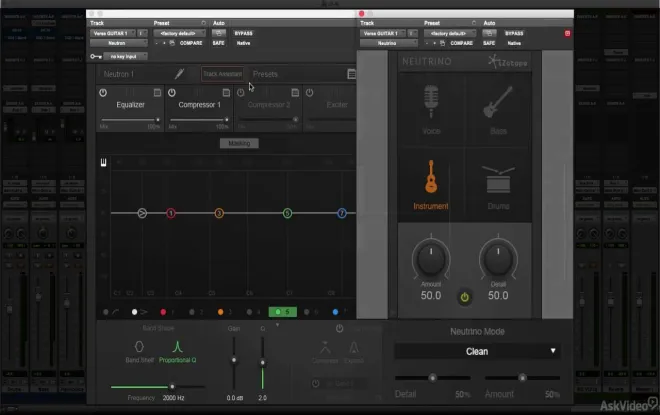This screenshot has width=660, height=415.
Task: Open the Neutrino plug-in selector dropdown
Action: tap(389, 43)
